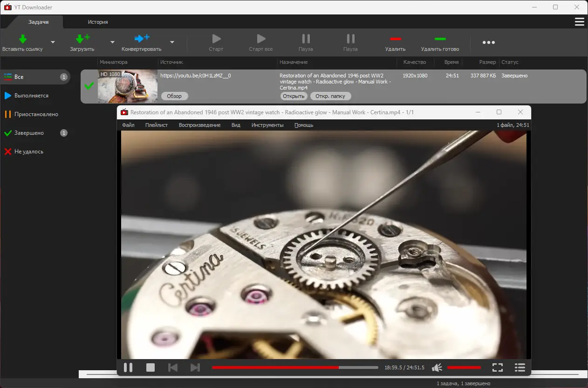588x388 pixels.
Task: Click the Завершено status in task row
Action: click(x=514, y=75)
